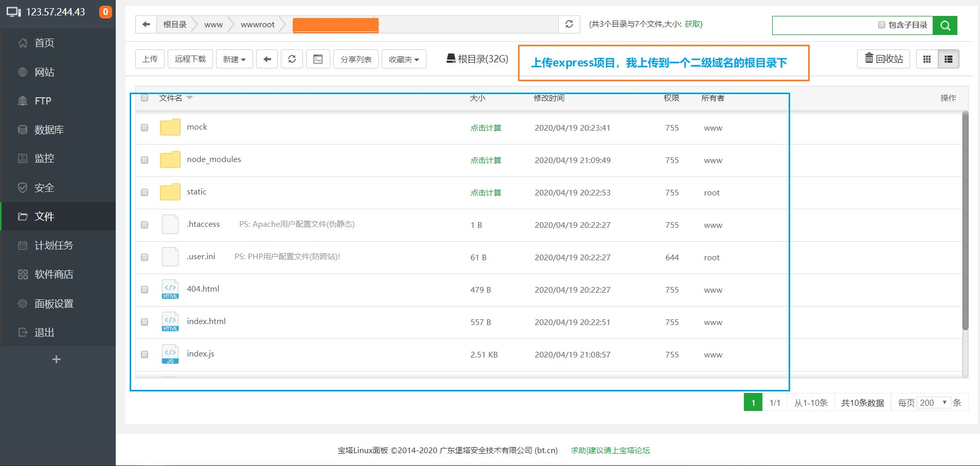Click the 上传 upload button
Viewport: 980px width, 466px height.
[x=150, y=59]
